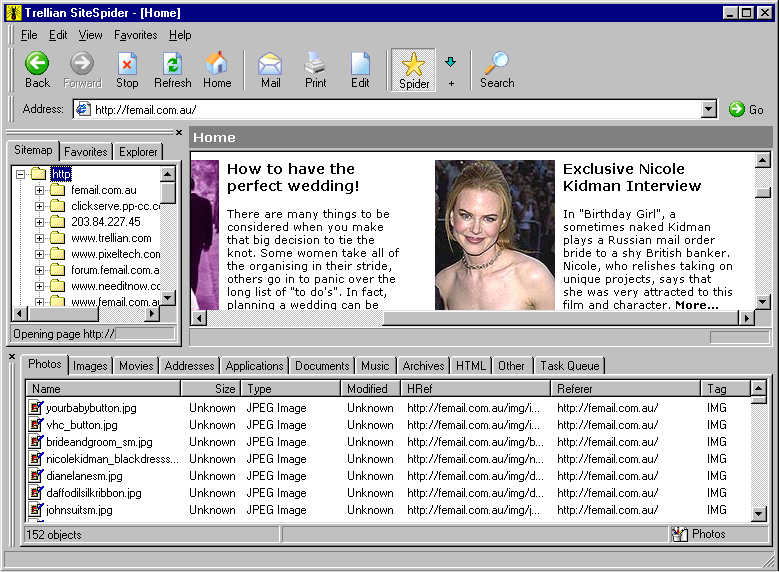
Task: Sort by the Name column header
Action: click(103, 389)
